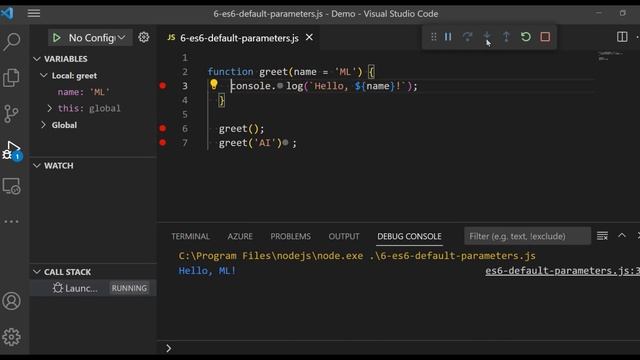640x360 pixels.
Task: Open the Manage gear menu
Action: [x=11, y=337]
